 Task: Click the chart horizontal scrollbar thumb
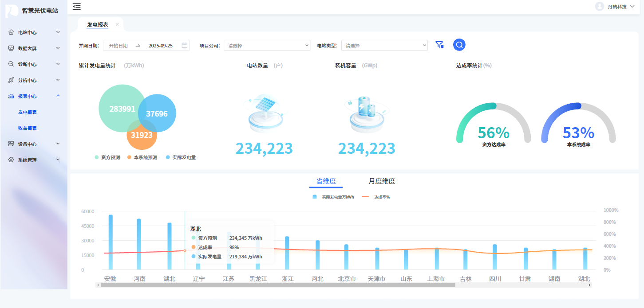(x=278, y=285)
